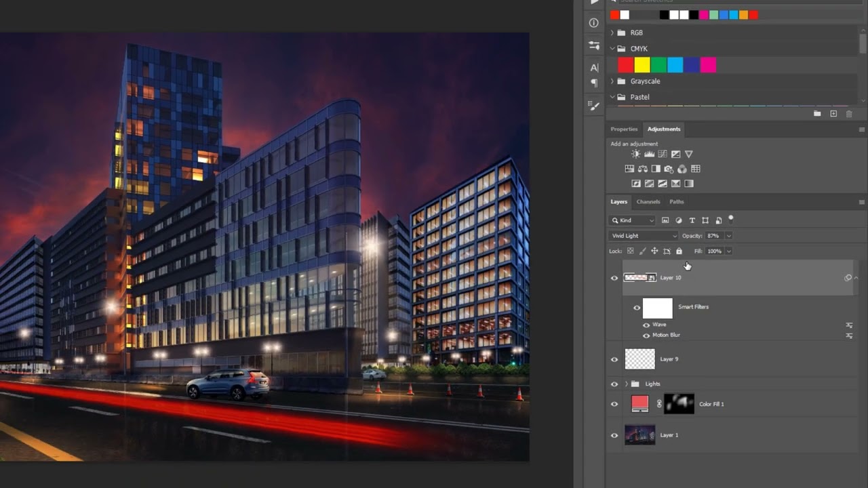Add Invert adjustment
Image resolution: width=868 pixels, height=488 pixels.
pos(636,184)
